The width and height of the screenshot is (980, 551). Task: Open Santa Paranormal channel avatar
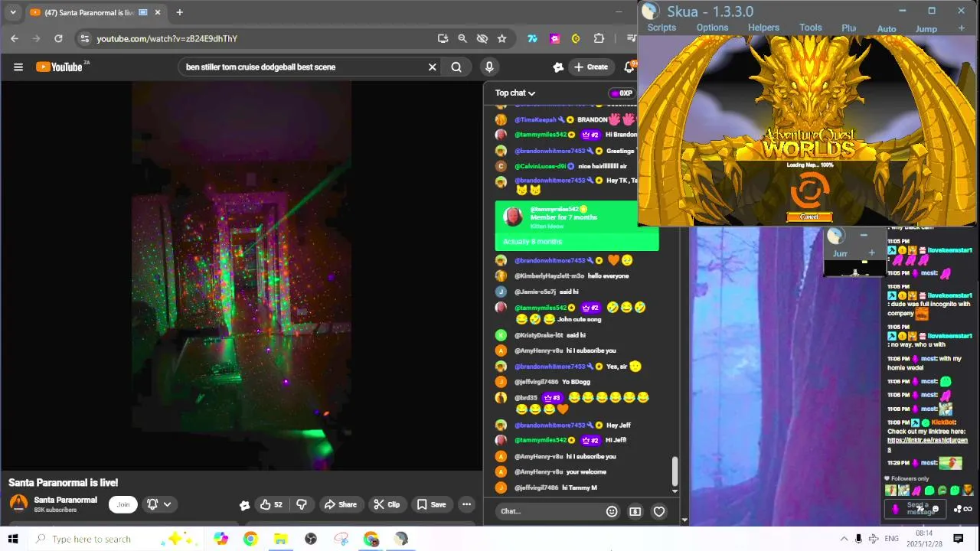tap(18, 504)
